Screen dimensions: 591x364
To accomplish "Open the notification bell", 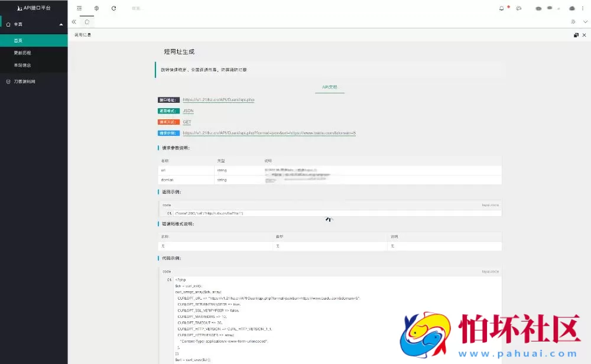I will [502, 8].
